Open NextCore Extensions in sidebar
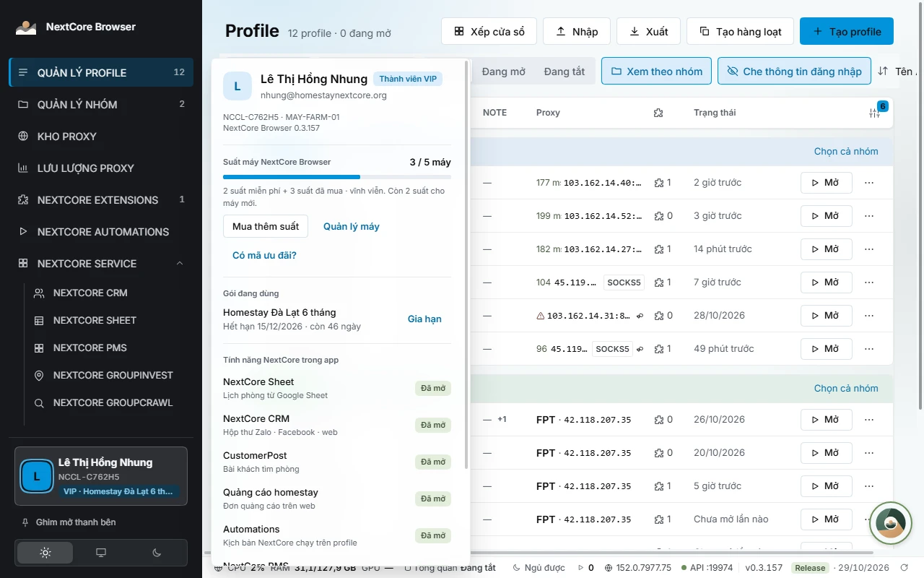Image resolution: width=924 pixels, height=578 pixels. 101,199
